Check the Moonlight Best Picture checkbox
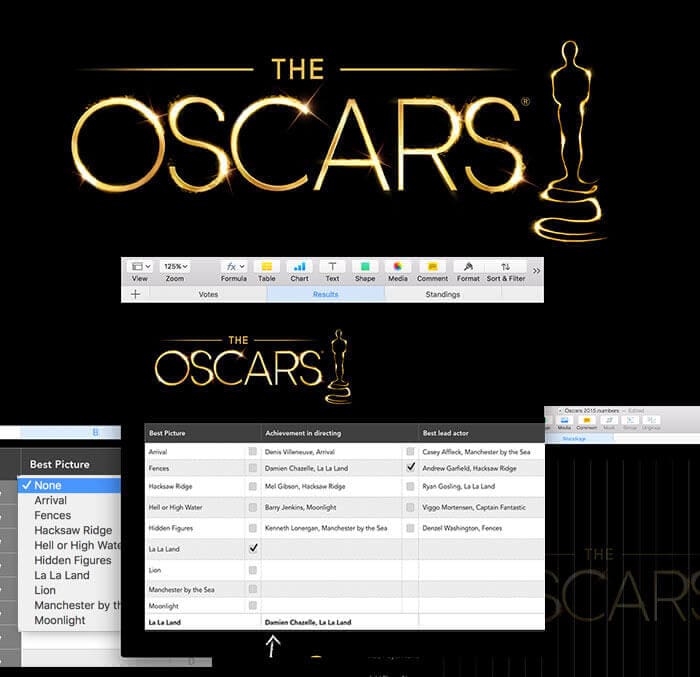The height and width of the screenshot is (677, 700). click(253, 606)
